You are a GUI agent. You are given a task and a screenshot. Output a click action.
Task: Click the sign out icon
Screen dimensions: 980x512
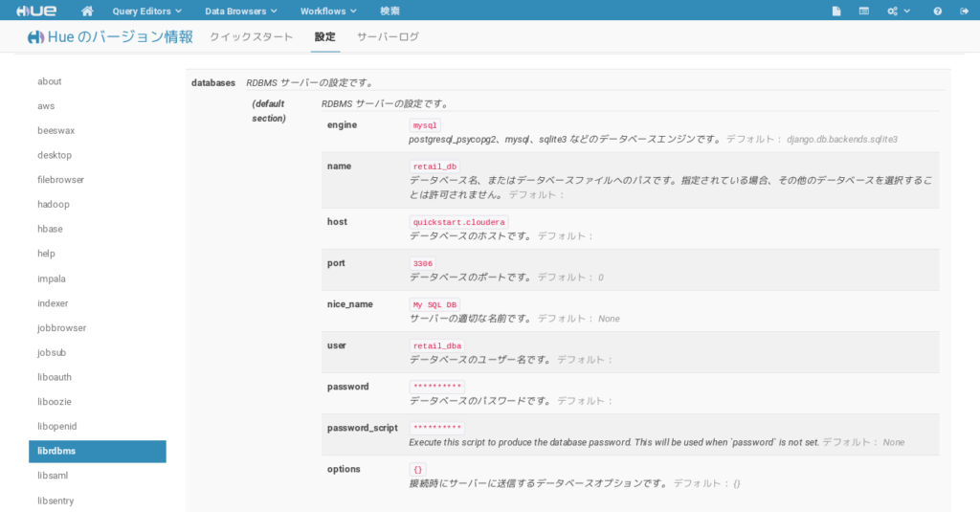point(965,11)
